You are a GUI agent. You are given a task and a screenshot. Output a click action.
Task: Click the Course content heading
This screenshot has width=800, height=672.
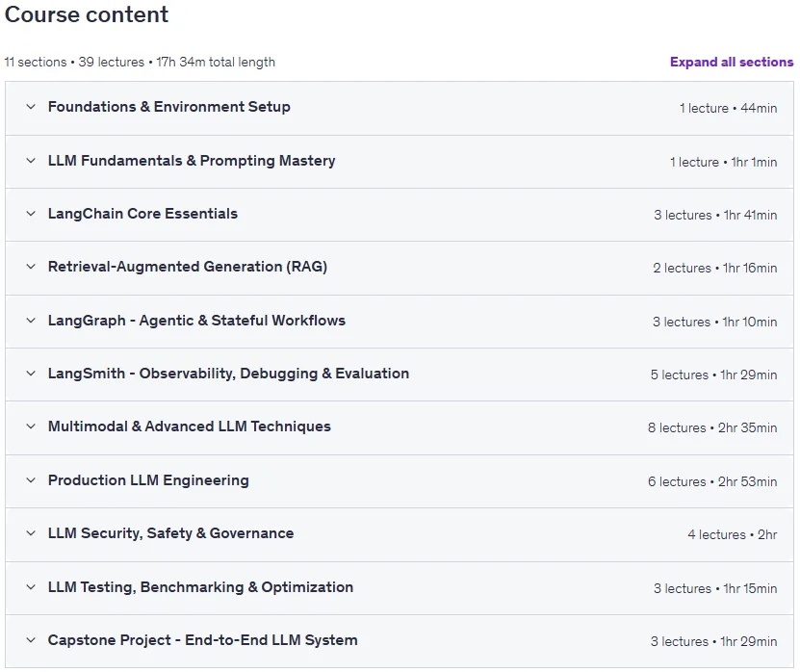tap(87, 14)
